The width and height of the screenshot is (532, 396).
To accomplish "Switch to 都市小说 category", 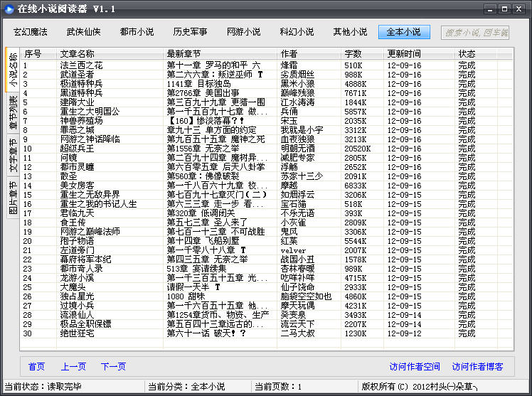I will pyautogui.click(x=137, y=32).
